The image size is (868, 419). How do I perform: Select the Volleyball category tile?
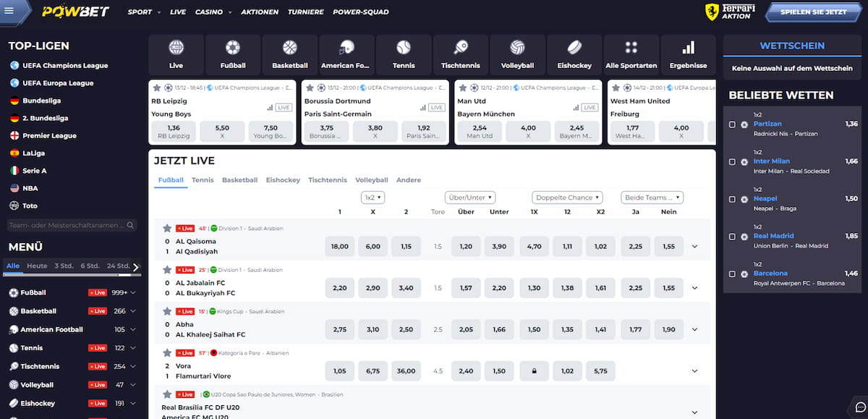(x=517, y=55)
